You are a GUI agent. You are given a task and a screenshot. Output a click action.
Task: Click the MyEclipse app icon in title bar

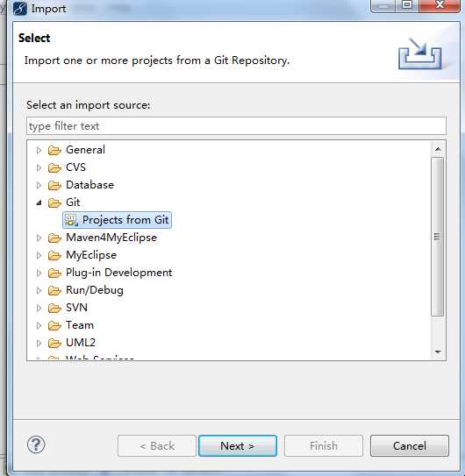20,8
